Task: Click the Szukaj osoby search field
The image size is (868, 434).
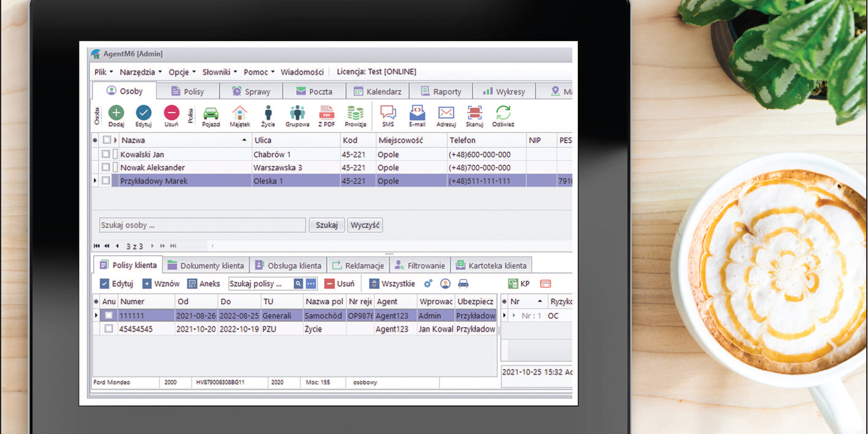Action: (x=202, y=225)
